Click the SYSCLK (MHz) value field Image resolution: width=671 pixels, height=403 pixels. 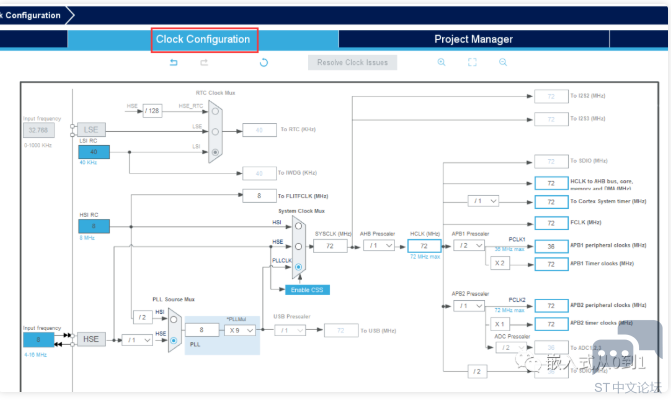330,246
